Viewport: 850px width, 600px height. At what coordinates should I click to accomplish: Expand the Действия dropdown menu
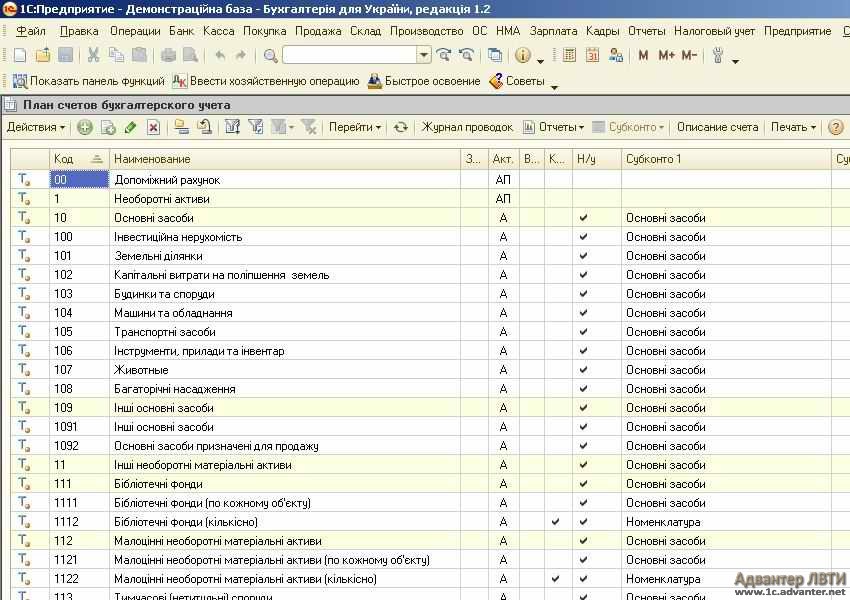point(36,127)
